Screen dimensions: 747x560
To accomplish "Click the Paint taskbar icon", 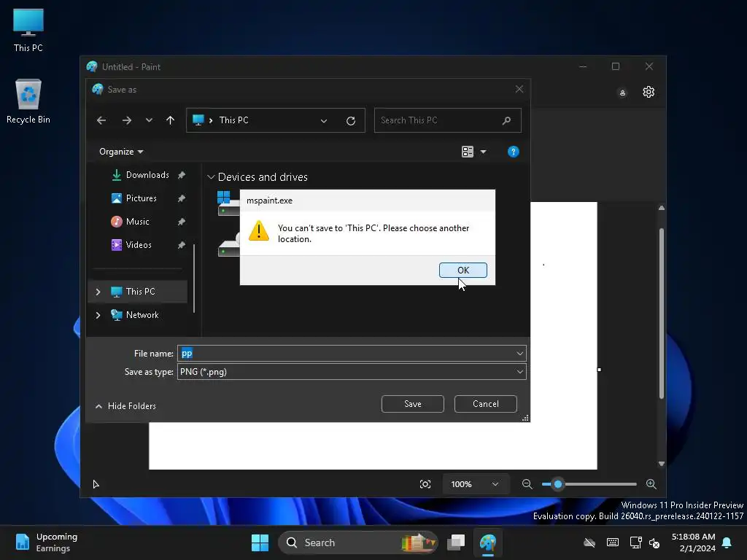I will click(x=488, y=542).
